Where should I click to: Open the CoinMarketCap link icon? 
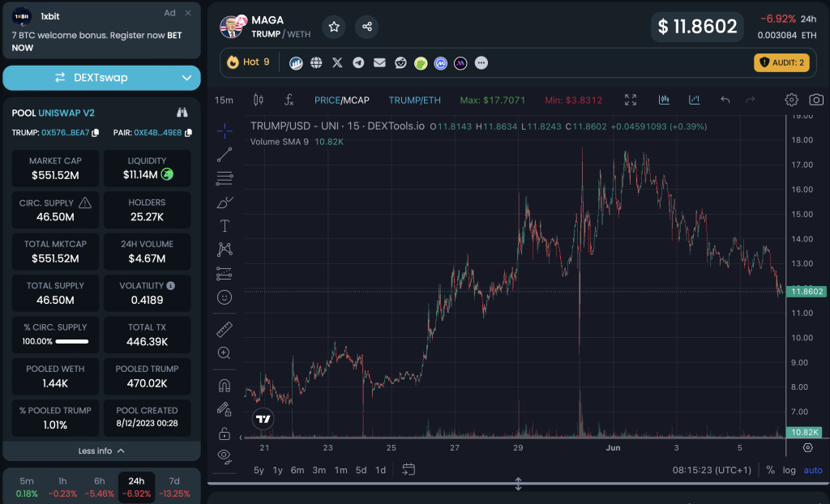pyautogui.click(x=440, y=63)
